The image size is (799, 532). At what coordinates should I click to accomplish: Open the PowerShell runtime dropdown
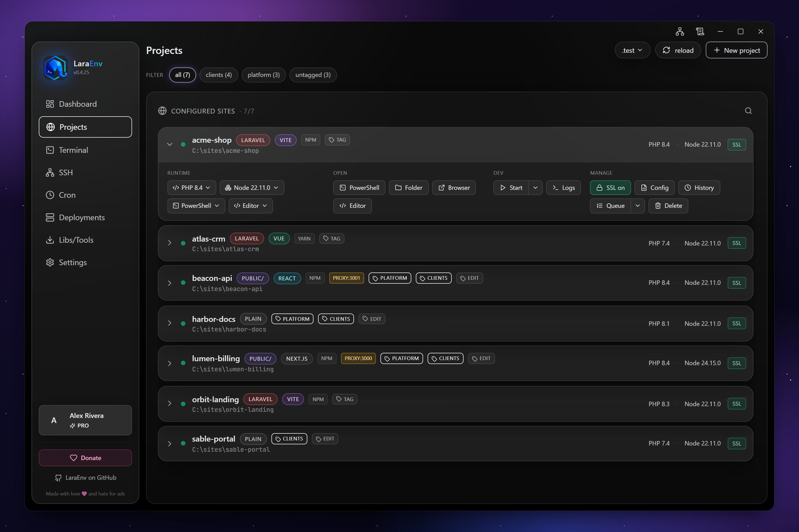[196, 206]
